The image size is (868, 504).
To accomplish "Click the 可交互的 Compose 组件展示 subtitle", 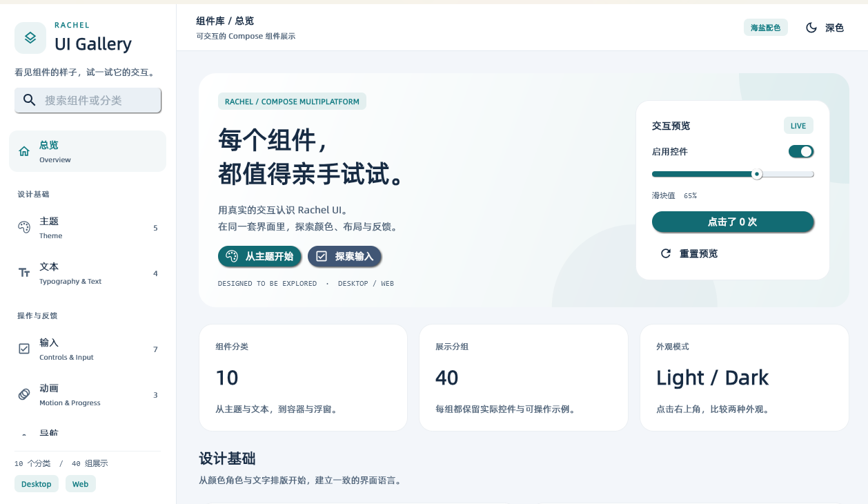I will [246, 36].
